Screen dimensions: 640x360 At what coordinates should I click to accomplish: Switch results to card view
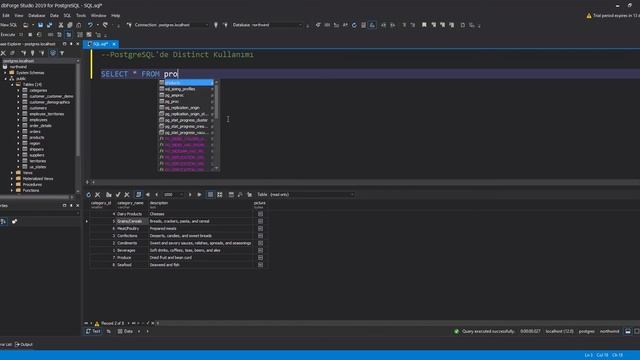click(x=220, y=195)
